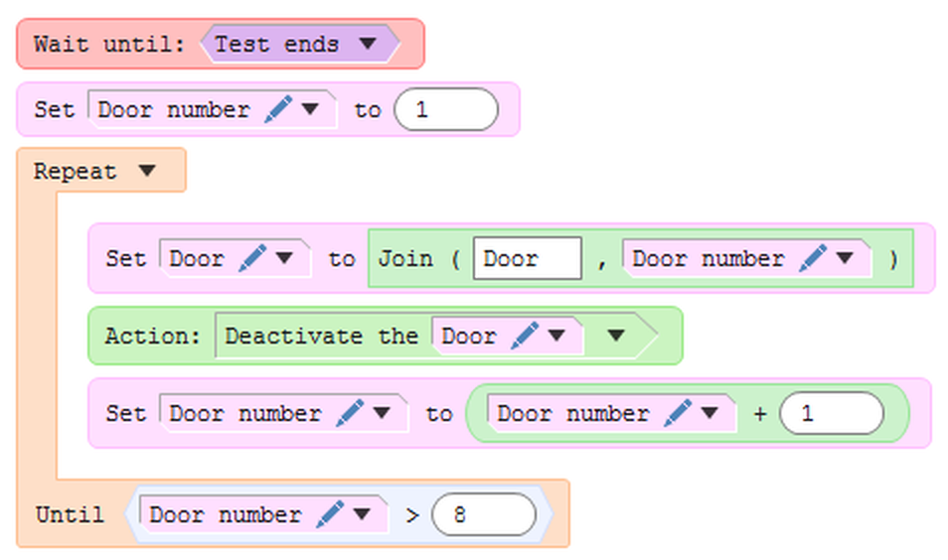948x560 pixels.
Task: Click pencil icon in Door number plus 1 expression
Action: pyautogui.click(x=677, y=414)
